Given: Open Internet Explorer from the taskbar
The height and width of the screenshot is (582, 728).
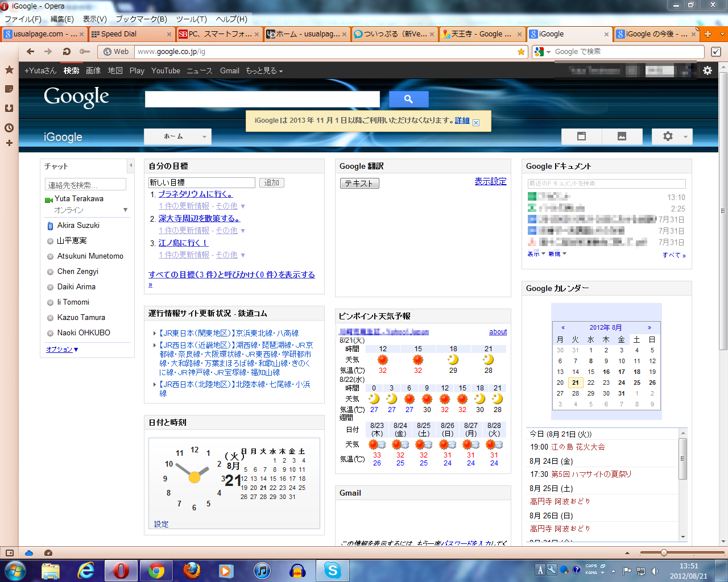Looking at the screenshot, I should tap(86, 570).
